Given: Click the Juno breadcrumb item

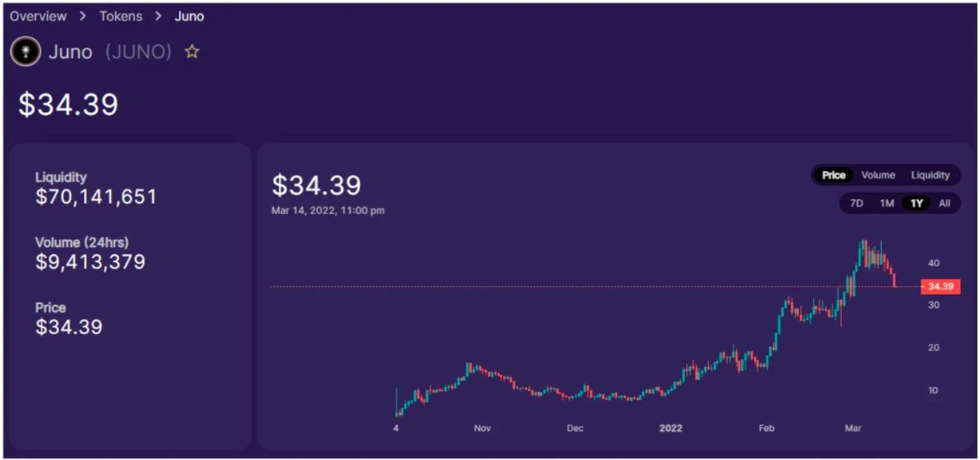Looking at the screenshot, I should [189, 17].
